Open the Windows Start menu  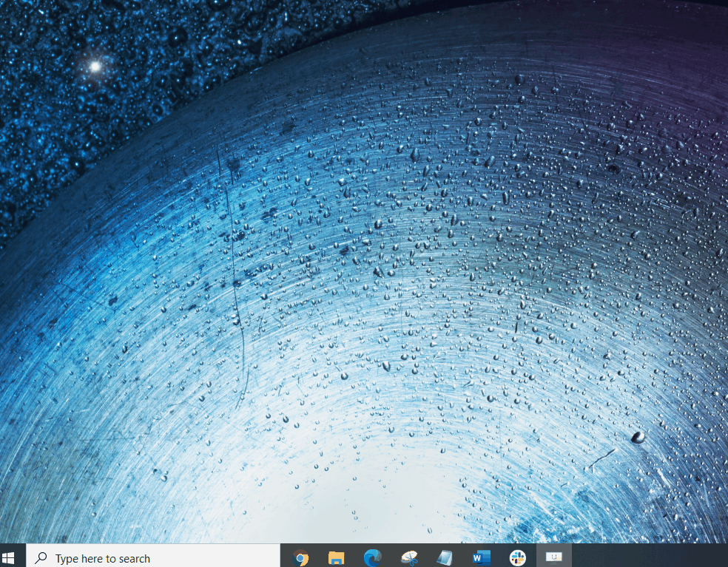[8, 557]
